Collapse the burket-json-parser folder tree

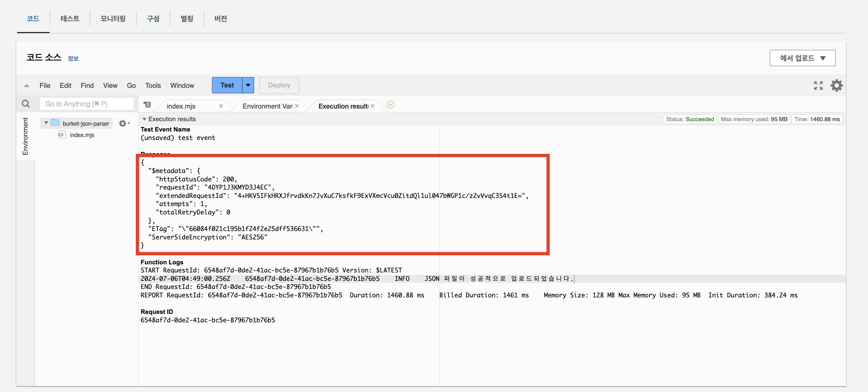click(46, 123)
